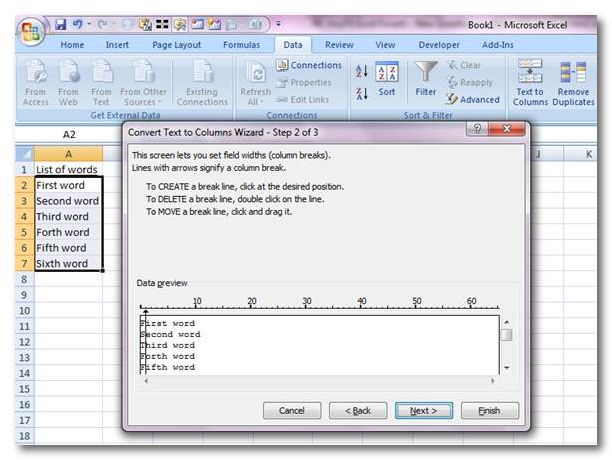Click the Filter funnel icon
Image resolution: width=612 pixels, height=460 pixels.
click(426, 73)
